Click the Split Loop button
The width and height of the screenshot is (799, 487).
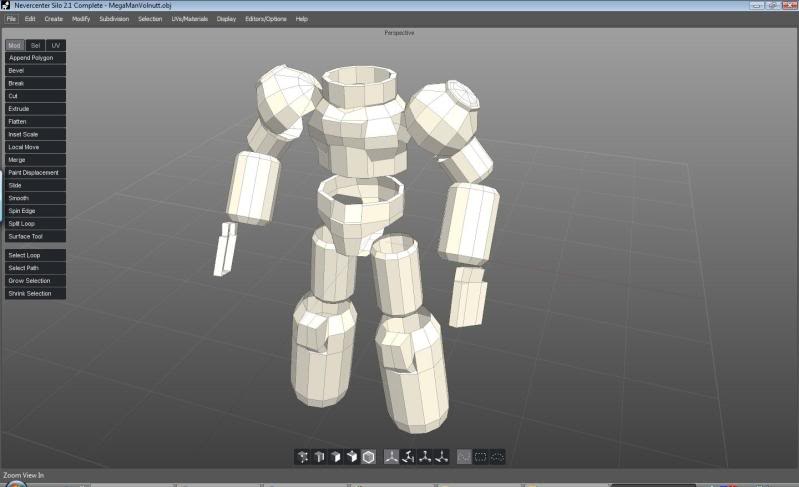point(35,224)
